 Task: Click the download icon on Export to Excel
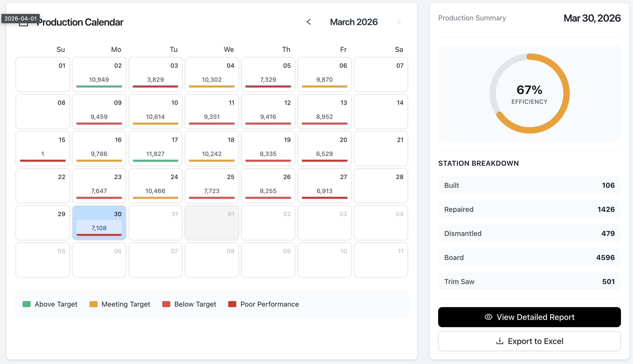[x=500, y=341]
